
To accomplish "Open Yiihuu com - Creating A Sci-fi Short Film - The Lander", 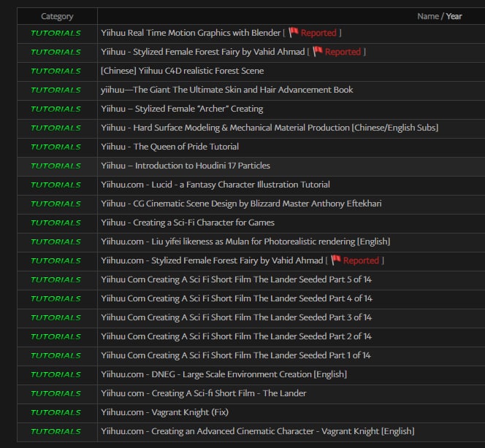I will (204, 393).
